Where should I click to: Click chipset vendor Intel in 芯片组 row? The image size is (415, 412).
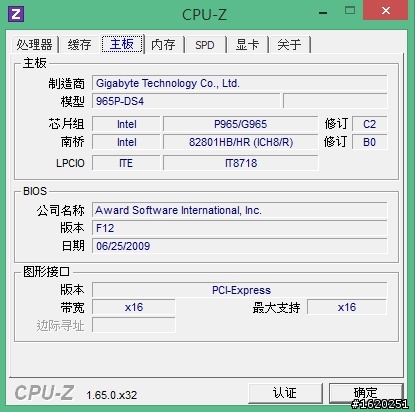point(126,124)
